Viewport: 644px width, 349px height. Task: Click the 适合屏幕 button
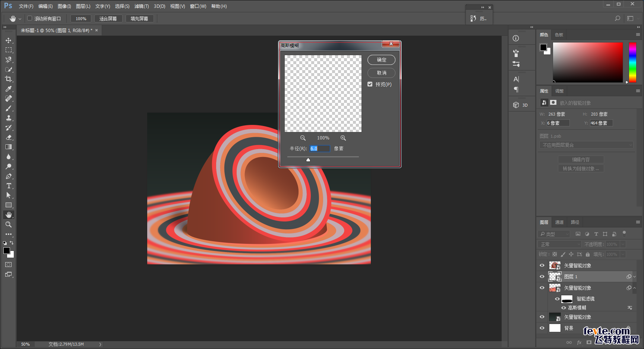[108, 19]
